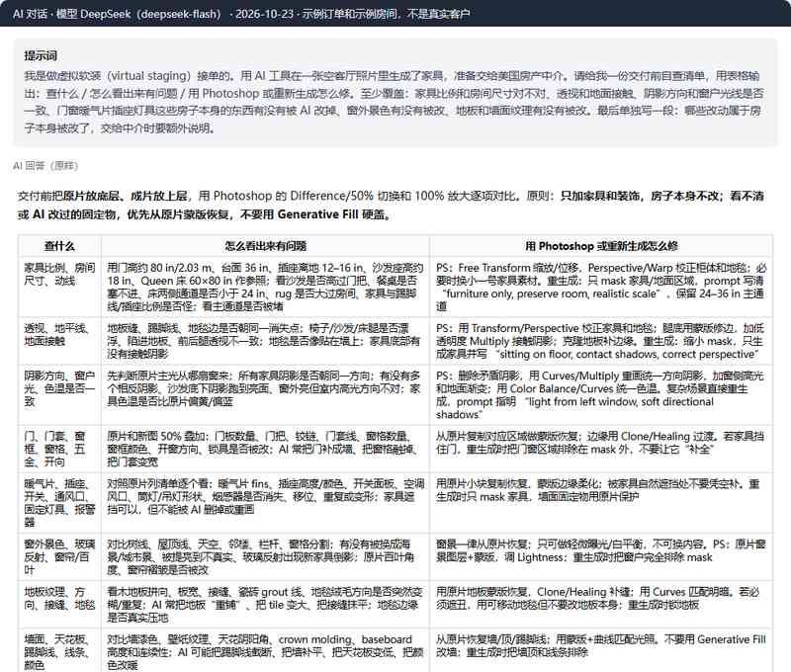Viewport: 791px width, 672px height.
Task: Click cell starting '从原片恢复墙/顶/踢脚线'
Action: point(601,650)
